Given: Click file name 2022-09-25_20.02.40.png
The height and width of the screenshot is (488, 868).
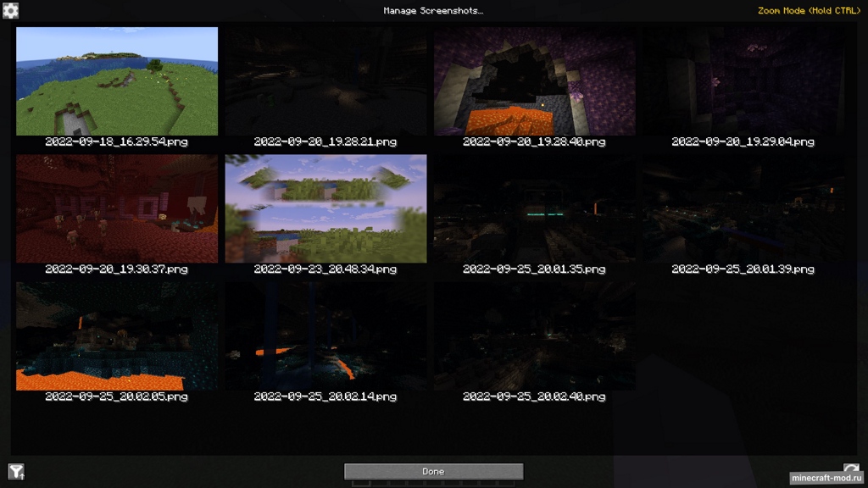Looking at the screenshot, I should 534,396.
